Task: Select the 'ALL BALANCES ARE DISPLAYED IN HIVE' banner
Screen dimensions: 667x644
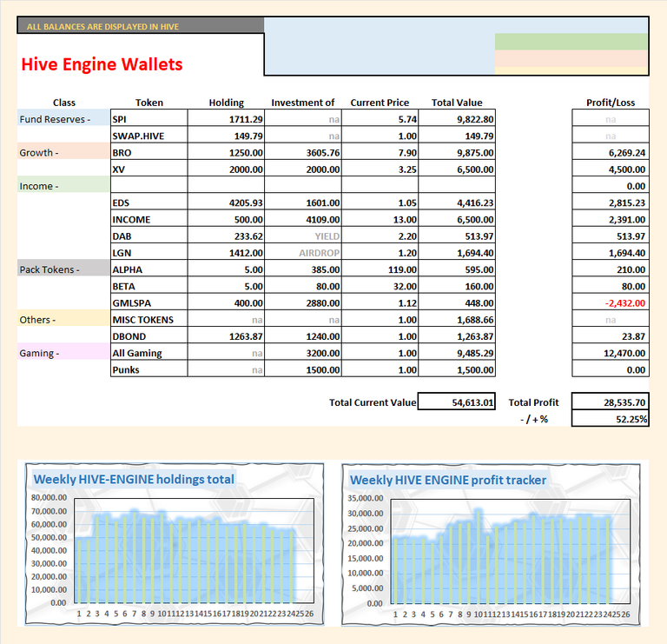Action: (141, 26)
